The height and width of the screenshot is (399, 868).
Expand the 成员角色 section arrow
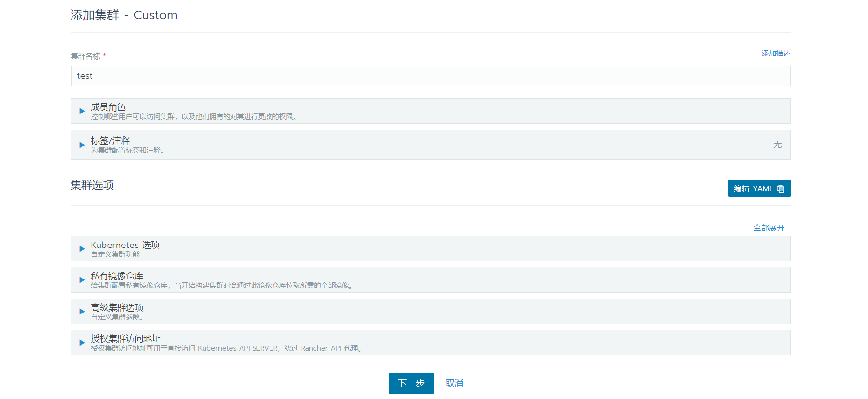click(x=82, y=111)
